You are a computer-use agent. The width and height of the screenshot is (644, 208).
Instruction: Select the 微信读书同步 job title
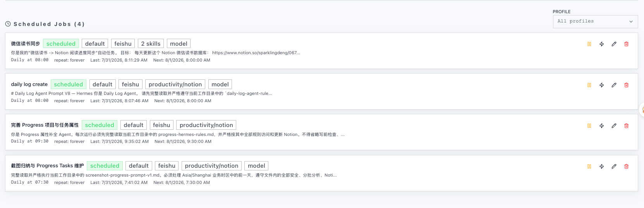tap(26, 44)
